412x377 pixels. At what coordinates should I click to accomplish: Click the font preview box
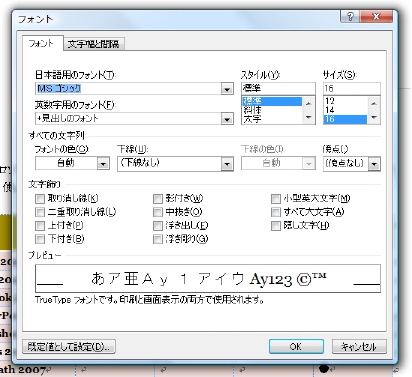point(208,278)
